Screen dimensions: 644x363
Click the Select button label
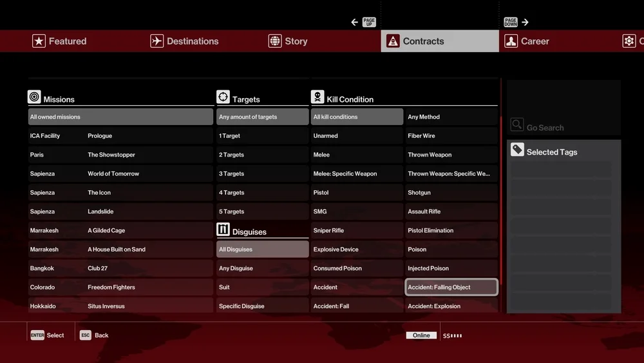click(55, 335)
